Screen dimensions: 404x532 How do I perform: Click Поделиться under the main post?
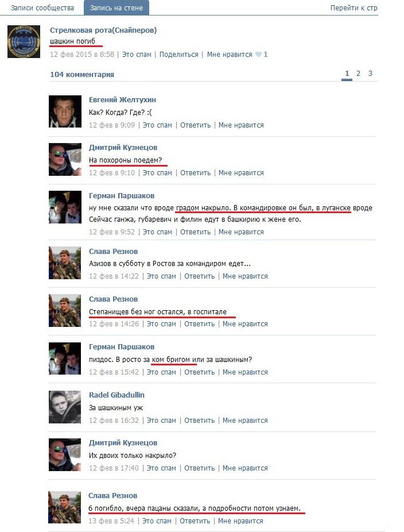(178, 54)
